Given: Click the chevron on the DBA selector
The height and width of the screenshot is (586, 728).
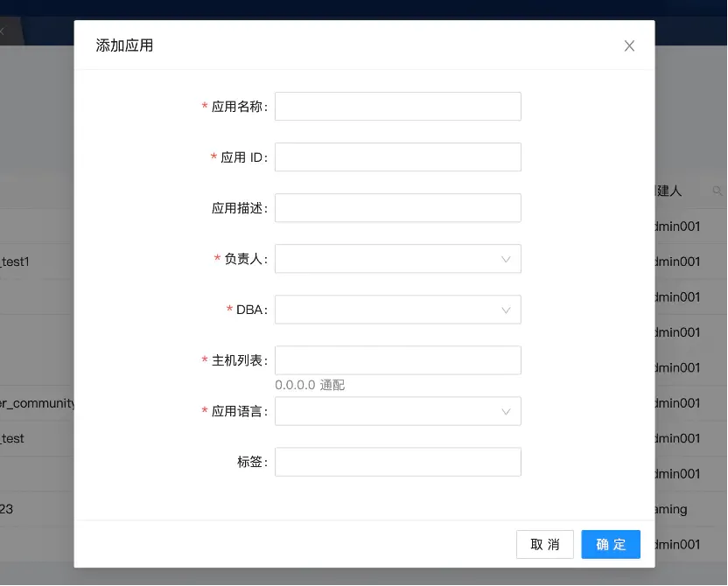Looking at the screenshot, I should pyautogui.click(x=506, y=310).
